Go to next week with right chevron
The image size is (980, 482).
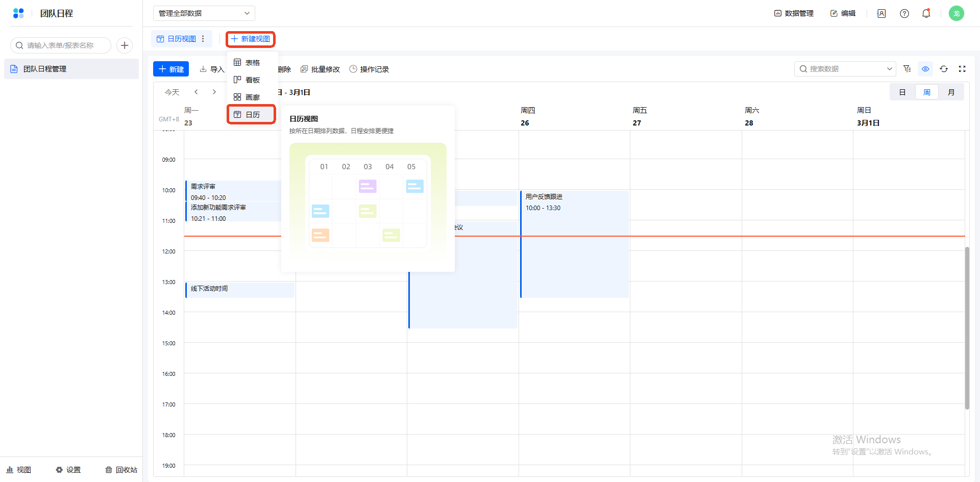(214, 92)
